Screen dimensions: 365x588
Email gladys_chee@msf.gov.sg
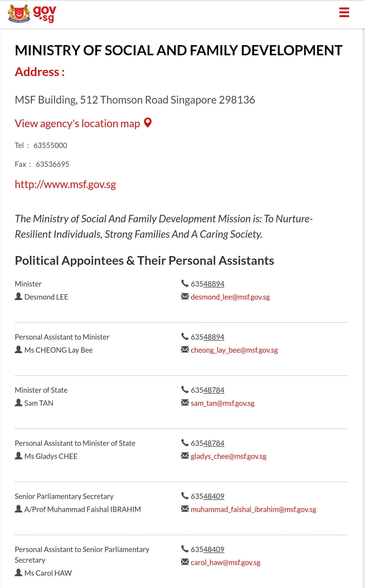[x=229, y=456]
